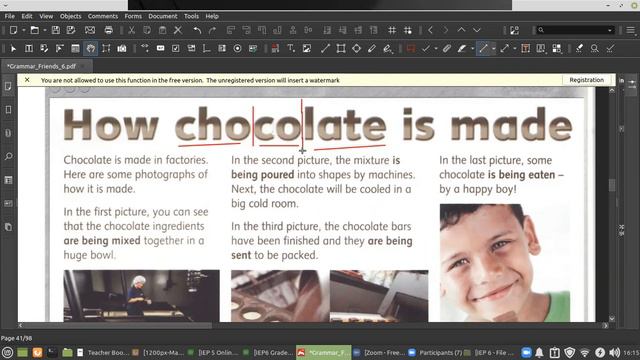Viewport: 640px width, 360px height.
Task: Click the horizontal scrollbar under the page
Action: (116, 326)
